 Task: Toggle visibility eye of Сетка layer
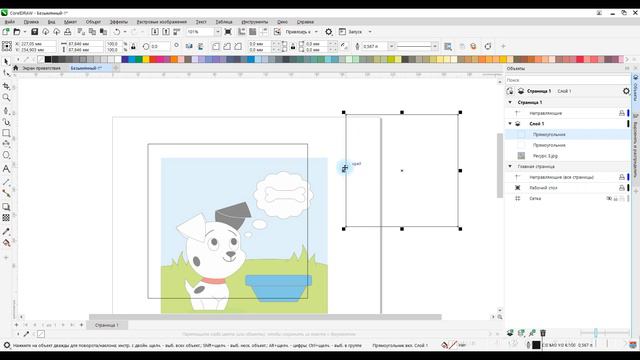coord(609,198)
